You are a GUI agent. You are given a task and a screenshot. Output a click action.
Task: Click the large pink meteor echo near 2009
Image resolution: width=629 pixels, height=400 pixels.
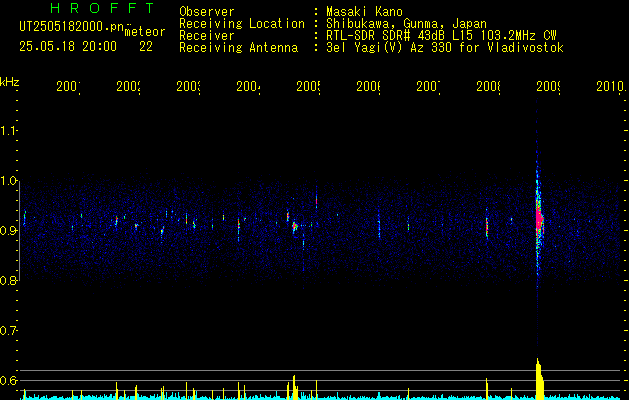point(539,219)
